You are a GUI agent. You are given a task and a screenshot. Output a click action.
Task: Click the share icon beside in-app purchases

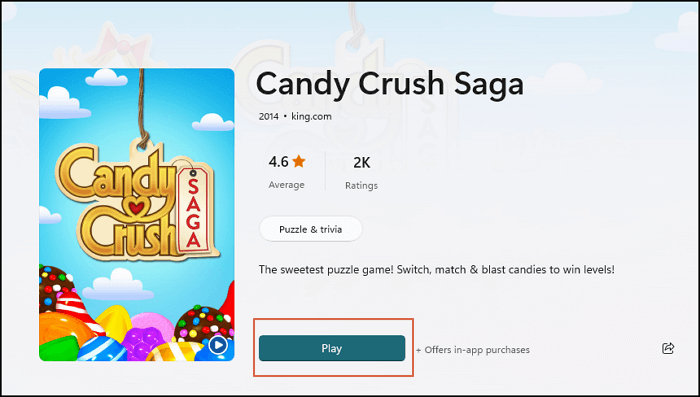pyautogui.click(x=668, y=348)
